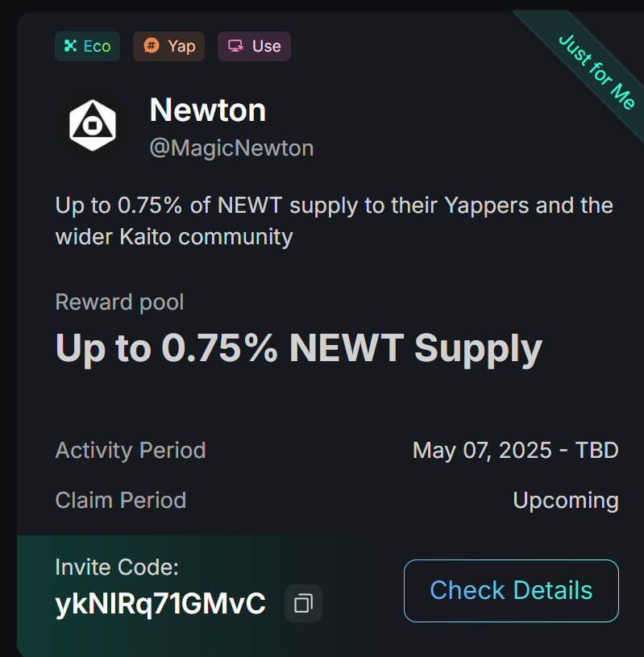Click the Just for Me ribbon
Image resolution: width=644 pixels, height=657 pixels.
point(596,72)
